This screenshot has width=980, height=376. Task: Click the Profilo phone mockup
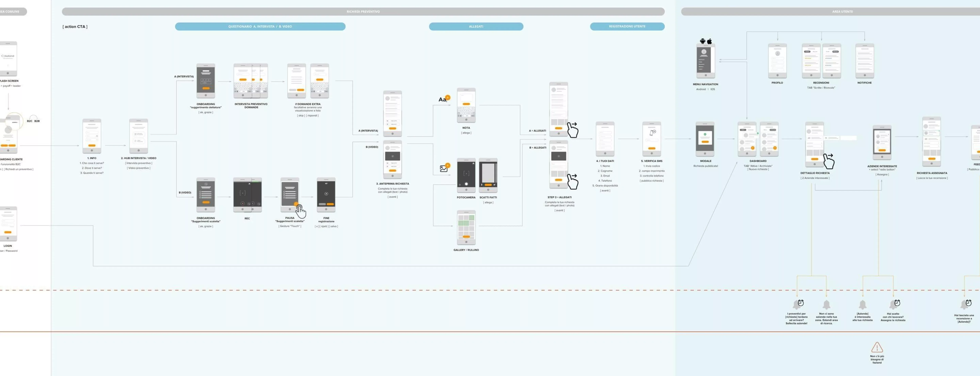point(777,60)
